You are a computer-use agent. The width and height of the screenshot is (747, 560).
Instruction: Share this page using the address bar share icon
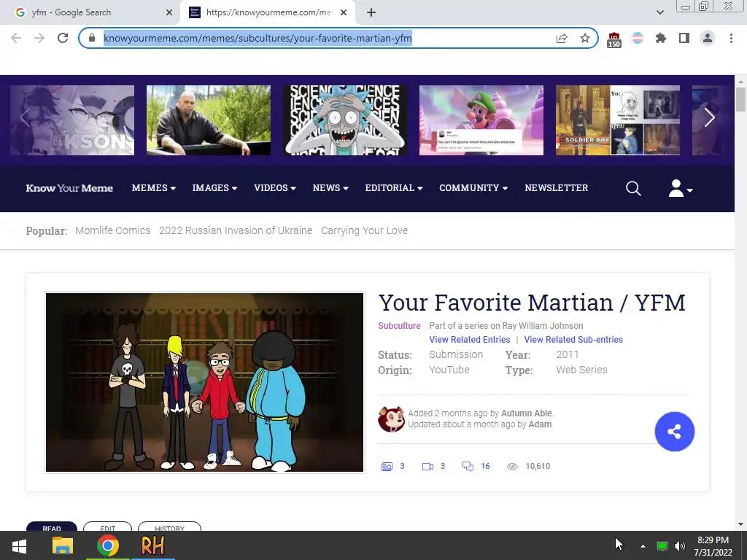(x=562, y=38)
